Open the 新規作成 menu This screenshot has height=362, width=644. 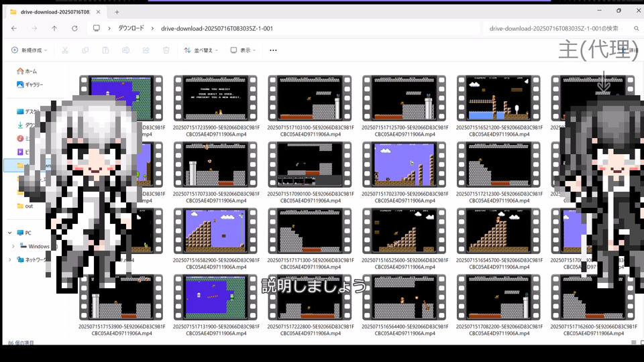(29, 50)
